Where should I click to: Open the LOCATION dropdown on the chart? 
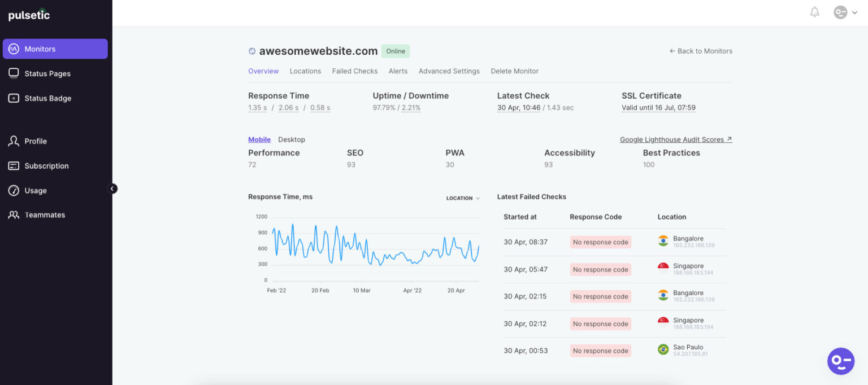pos(462,198)
